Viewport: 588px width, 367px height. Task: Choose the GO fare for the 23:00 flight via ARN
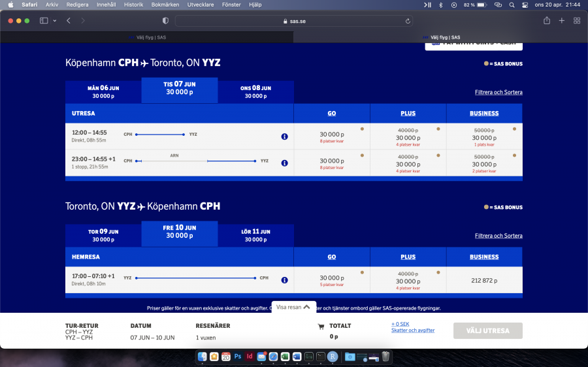[332, 163]
